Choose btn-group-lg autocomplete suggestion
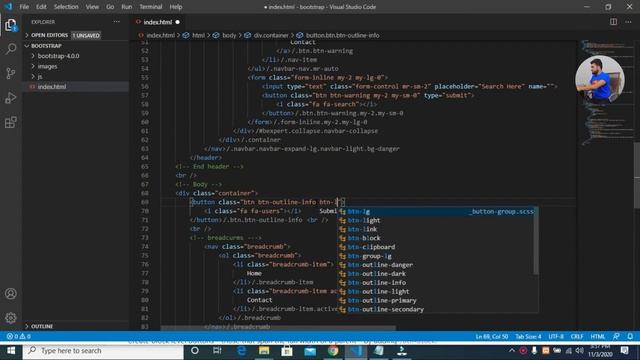This screenshot has height=360, width=640. pos(437,256)
